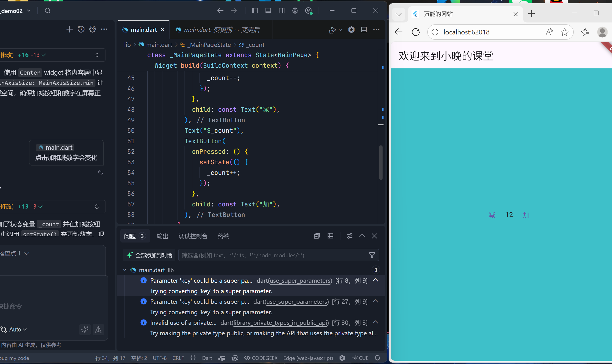This screenshot has height=364, width=612.
Task: Toggle secondary sidebar layout icon
Action: coord(281,11)
